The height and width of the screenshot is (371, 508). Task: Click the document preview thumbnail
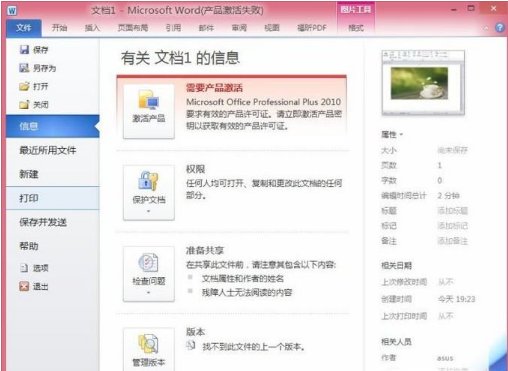coord(423,83)
